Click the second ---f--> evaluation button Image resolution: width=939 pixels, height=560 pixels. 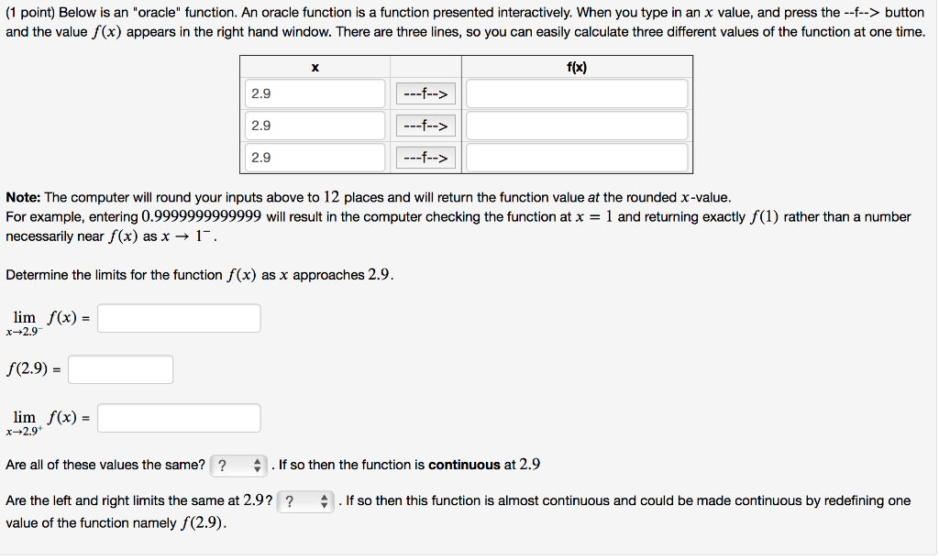tap(425, 126)
